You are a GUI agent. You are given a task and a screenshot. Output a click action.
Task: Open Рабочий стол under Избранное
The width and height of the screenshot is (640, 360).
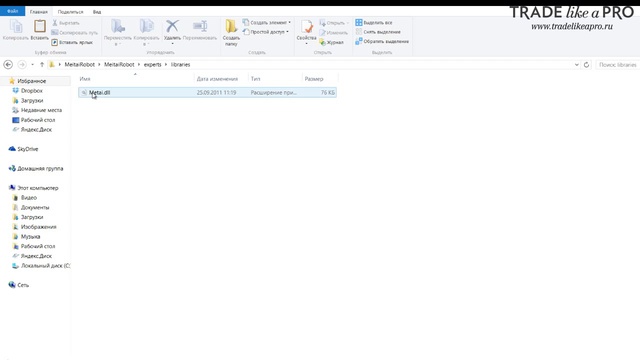point(38,120)
